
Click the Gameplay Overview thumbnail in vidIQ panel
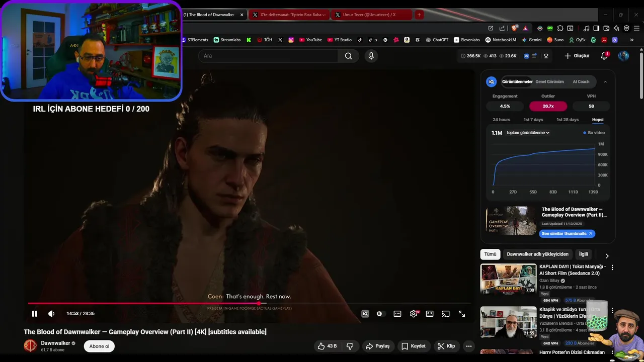pos(511,221)
